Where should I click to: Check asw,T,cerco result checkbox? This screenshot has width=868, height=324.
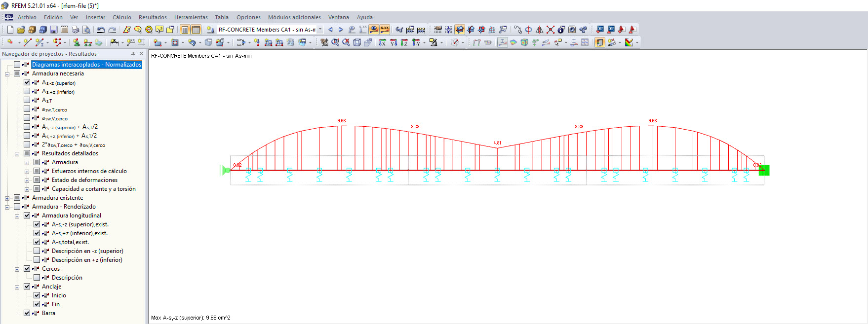(x=27, y=109)
